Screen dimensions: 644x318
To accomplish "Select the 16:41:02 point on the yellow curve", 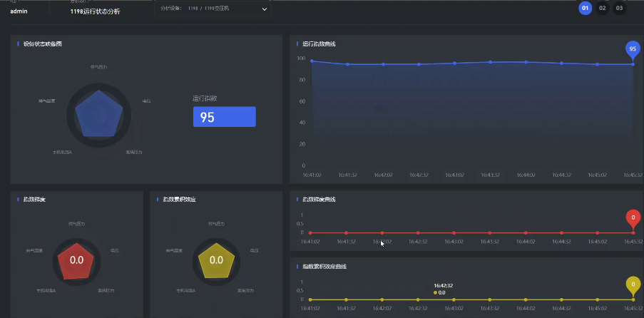I will [x=310, y=299].
